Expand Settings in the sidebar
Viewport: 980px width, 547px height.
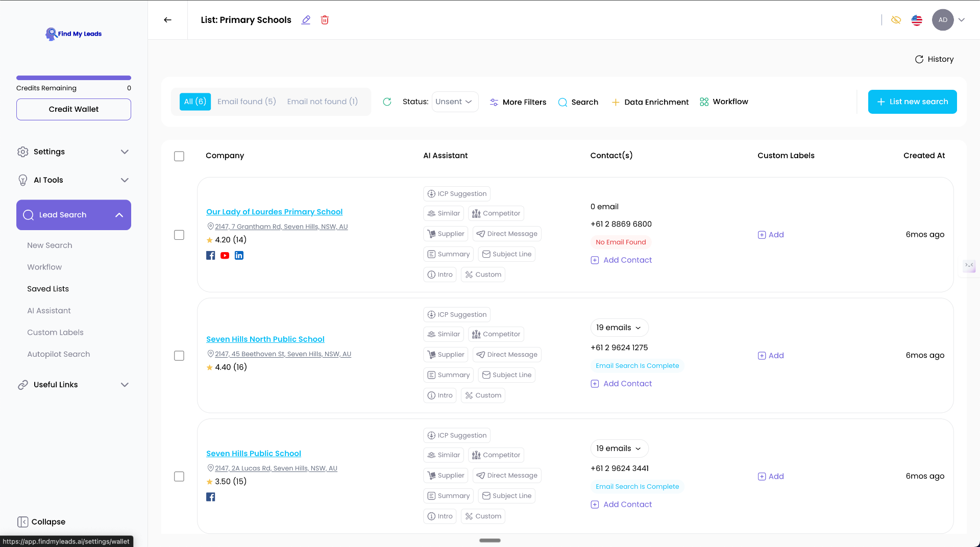coord(73,152)
